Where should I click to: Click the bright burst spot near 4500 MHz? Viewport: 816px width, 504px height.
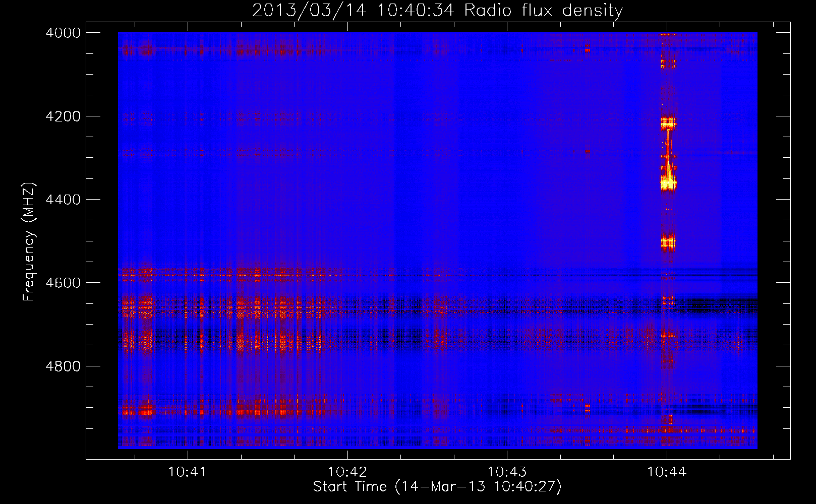point(667,242)
